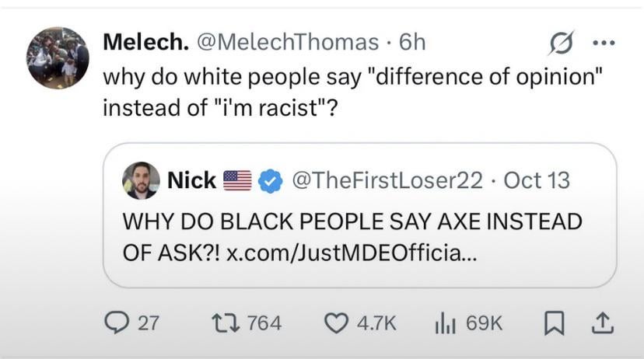Click the Nick display name

coord(191,181)
